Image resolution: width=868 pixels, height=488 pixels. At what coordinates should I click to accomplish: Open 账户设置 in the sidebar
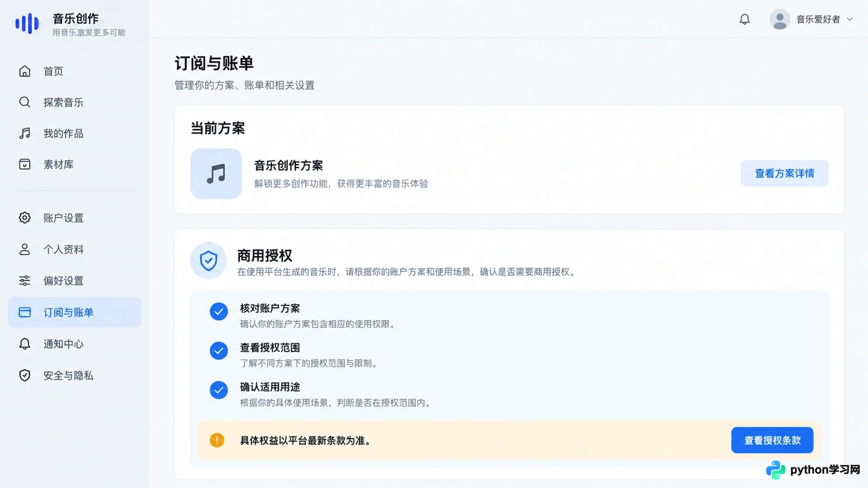click(75, 218)
